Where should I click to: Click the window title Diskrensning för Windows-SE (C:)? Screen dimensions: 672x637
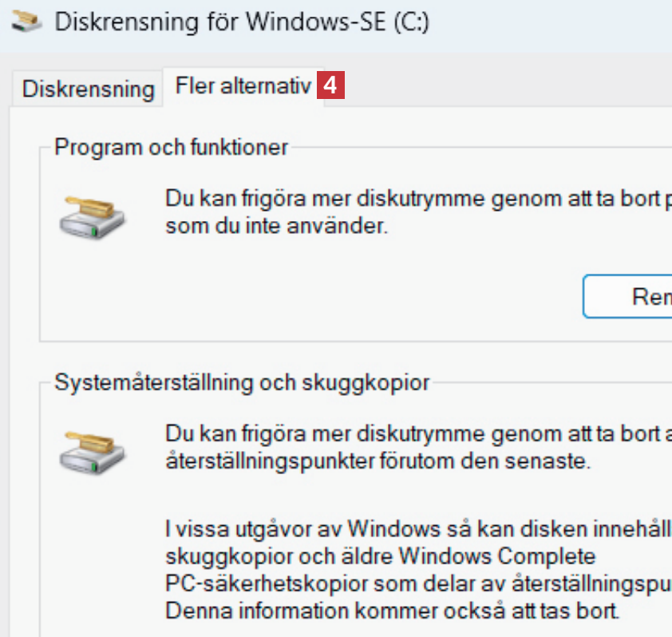pos(242,22)
